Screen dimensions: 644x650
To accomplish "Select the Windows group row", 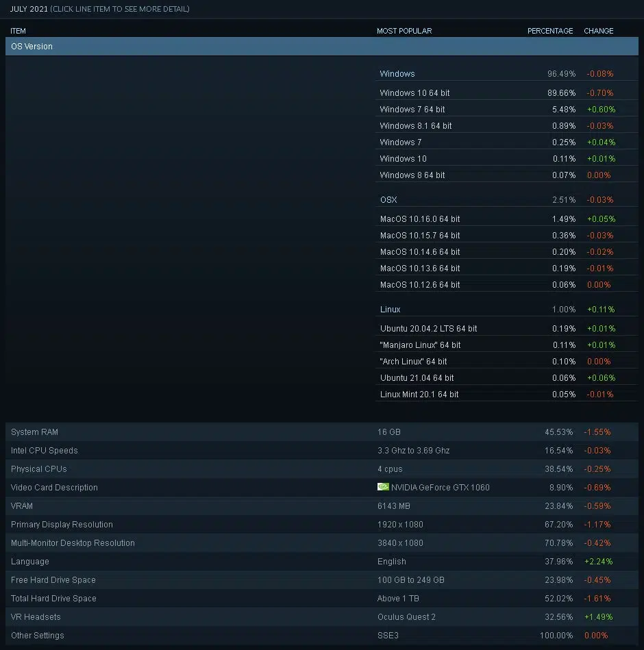I will [507, 74].
